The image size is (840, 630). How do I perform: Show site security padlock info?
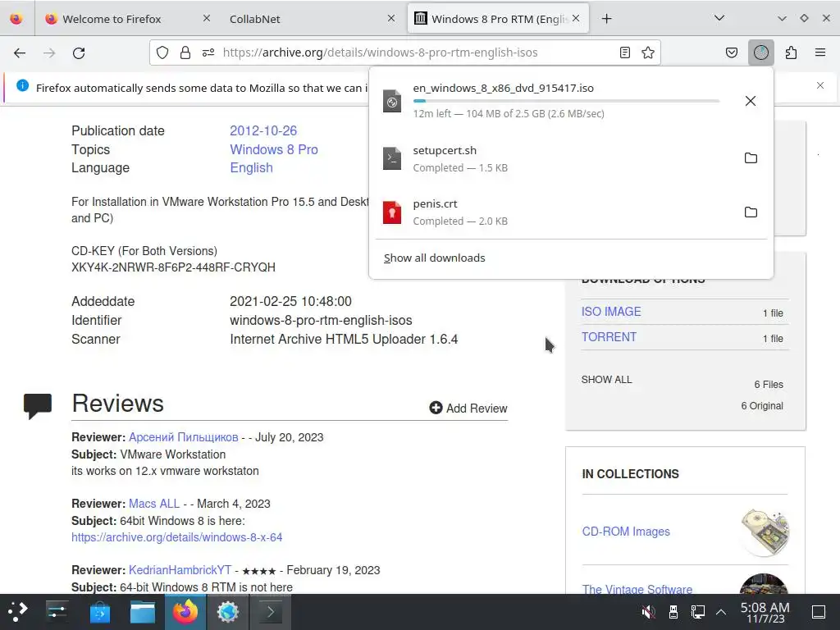pos(185,52)
